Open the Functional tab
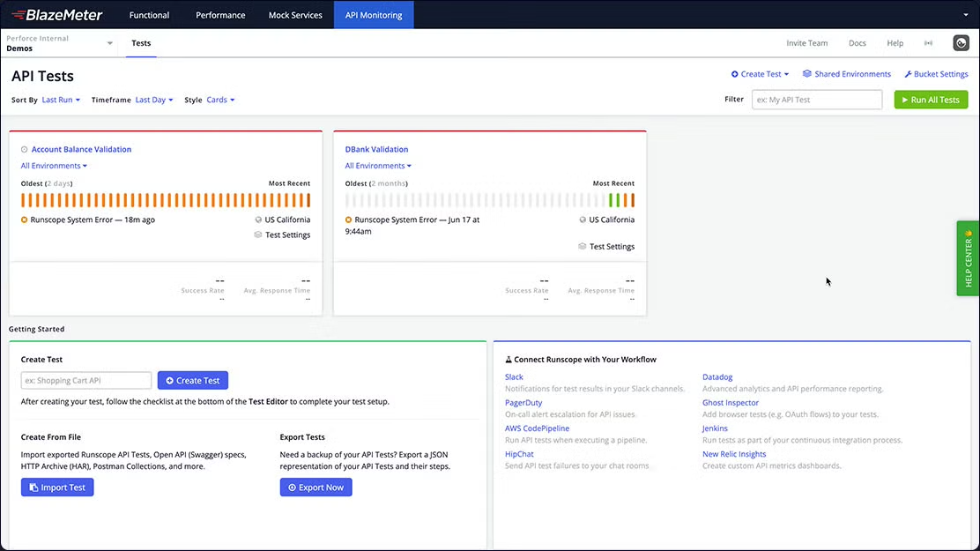 coord(149,15)
